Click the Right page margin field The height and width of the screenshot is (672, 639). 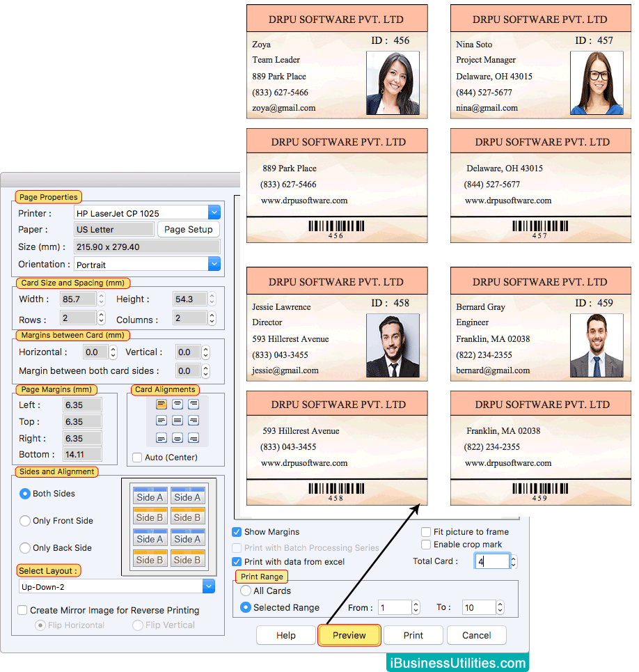tap(82, 439)
